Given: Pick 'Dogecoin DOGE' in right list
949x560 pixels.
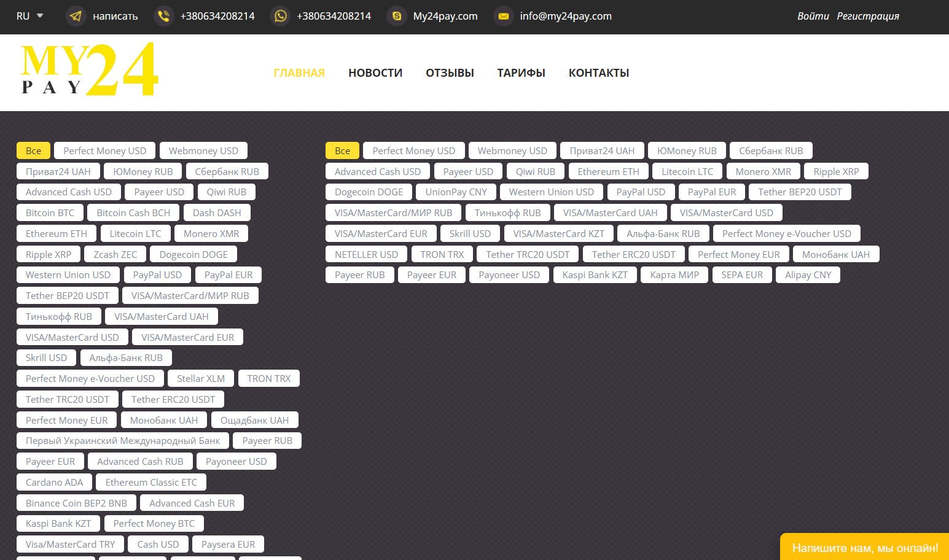Looking at the screenshot, I should coord(369,192).
